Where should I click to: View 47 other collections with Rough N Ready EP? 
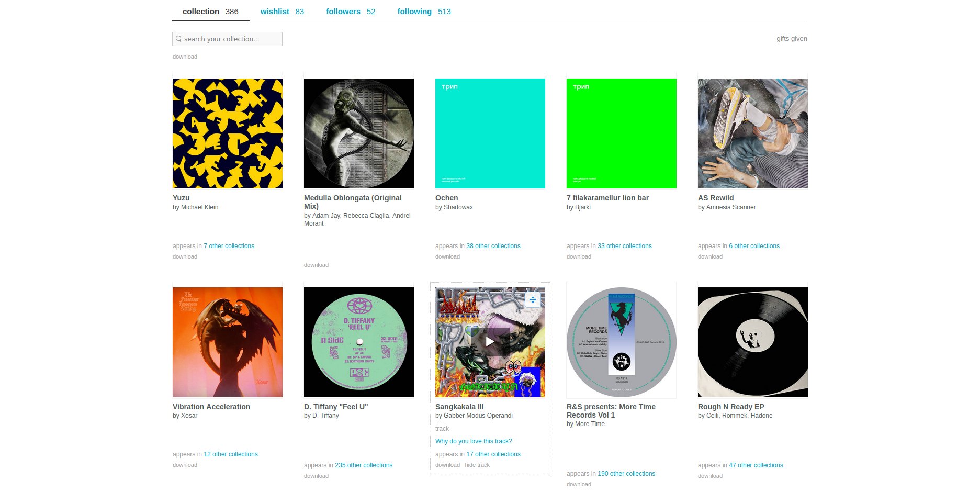[756, 465]
